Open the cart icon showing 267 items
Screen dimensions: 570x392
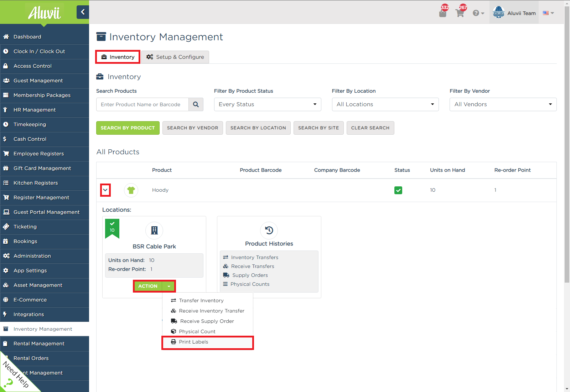(460, 13)
